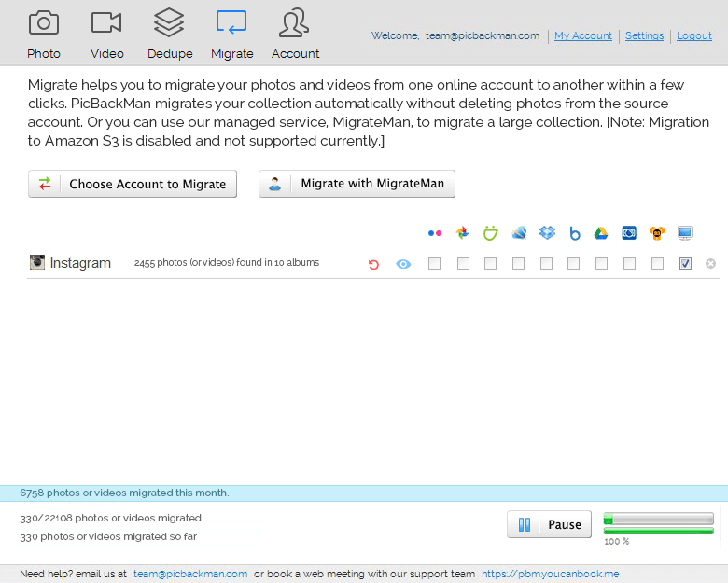Open the Dedupe section
Screen dimensions: 728x583
click(x=170, y=35)
